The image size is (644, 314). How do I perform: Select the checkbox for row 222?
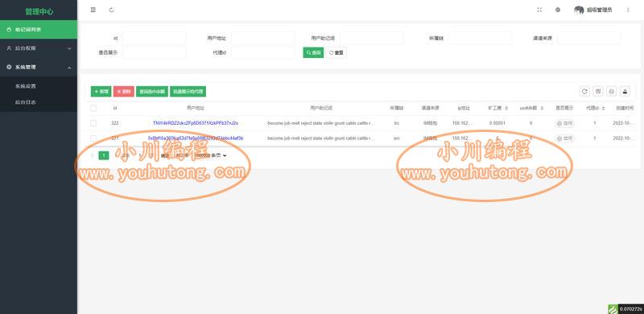point(93,123)
